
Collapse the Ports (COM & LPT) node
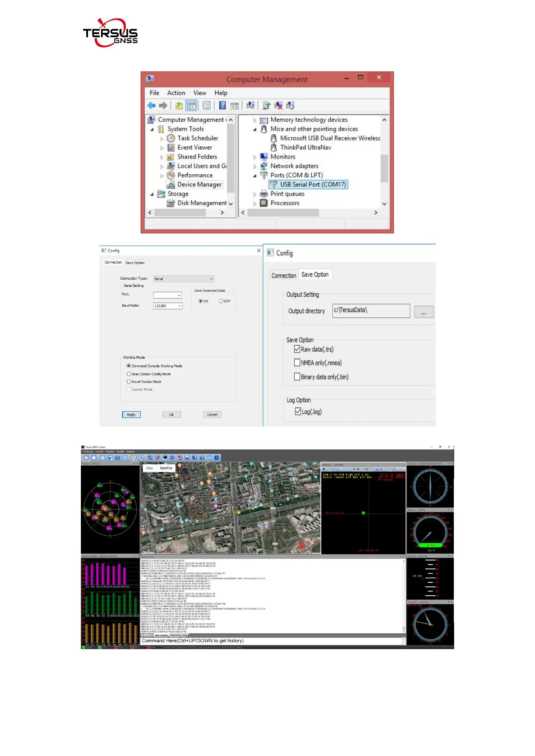coord(255,176)
